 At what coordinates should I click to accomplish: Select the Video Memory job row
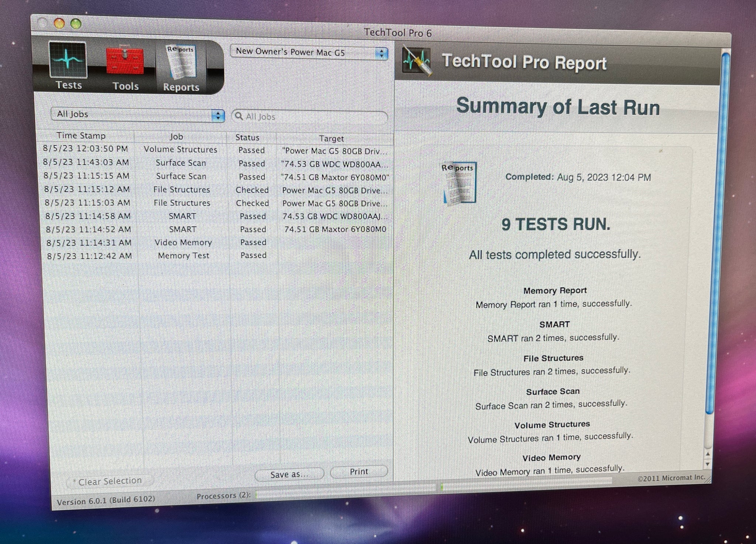[218, 243]
